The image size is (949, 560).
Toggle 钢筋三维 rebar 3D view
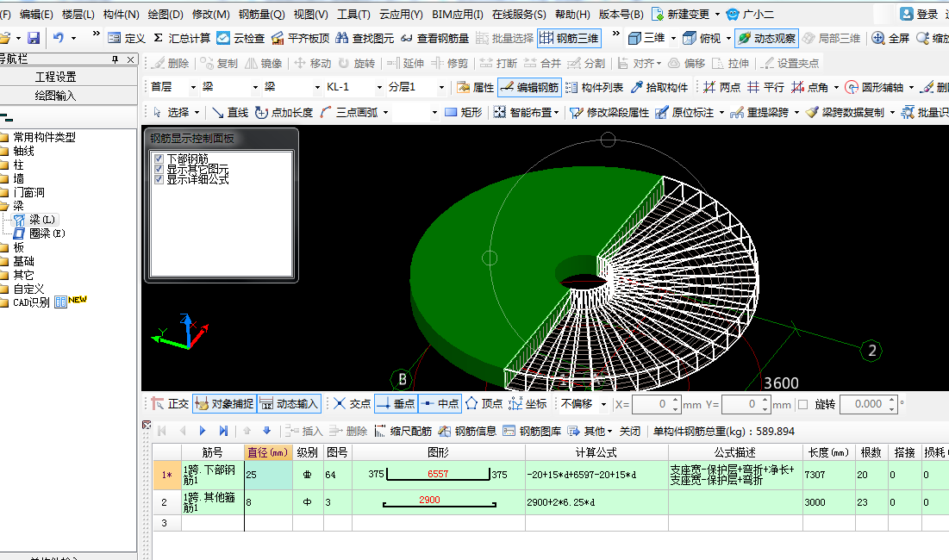point(569,38)
